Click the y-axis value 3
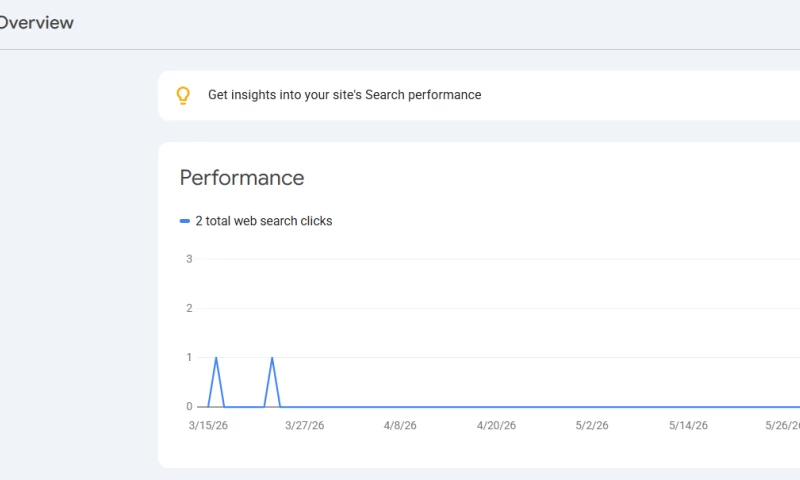This screenshot has height=480, width=800. [189, 259]
